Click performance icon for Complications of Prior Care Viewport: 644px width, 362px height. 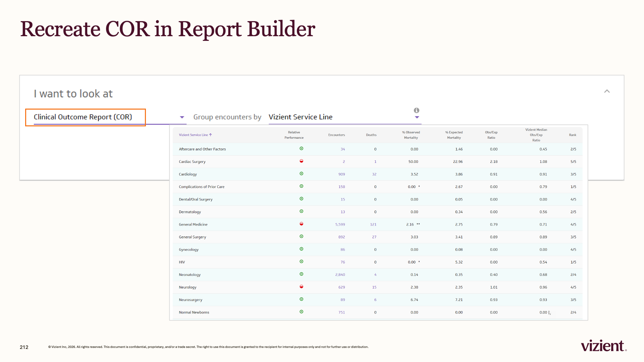[x=301, y=186]
